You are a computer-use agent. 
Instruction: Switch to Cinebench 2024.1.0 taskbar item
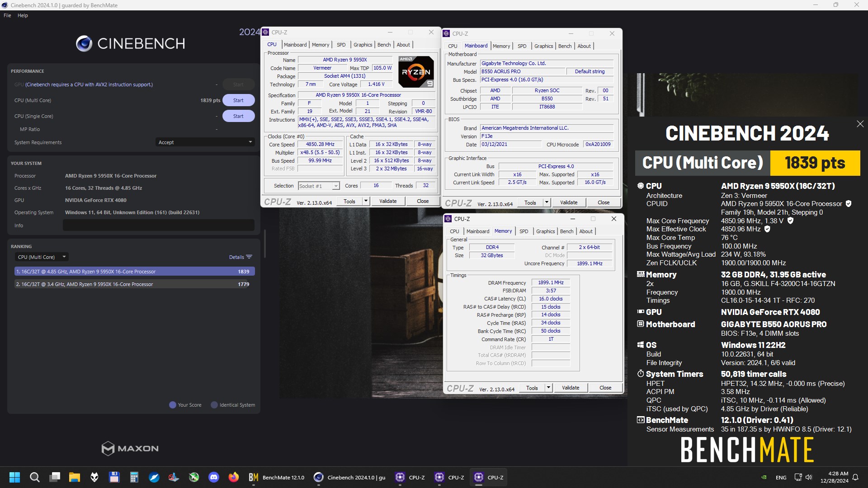tap(350, 477)
